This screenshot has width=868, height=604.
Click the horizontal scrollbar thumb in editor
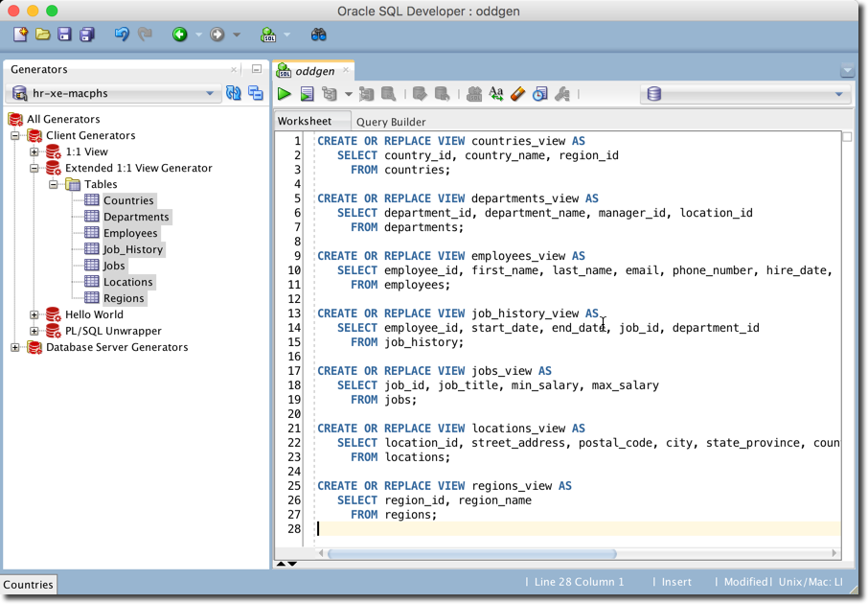pyautogui.click(x=472, y=553)
